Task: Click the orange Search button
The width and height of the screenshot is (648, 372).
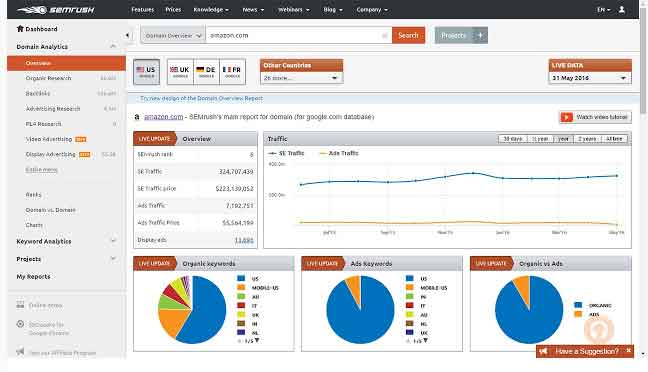Action: 408,36
